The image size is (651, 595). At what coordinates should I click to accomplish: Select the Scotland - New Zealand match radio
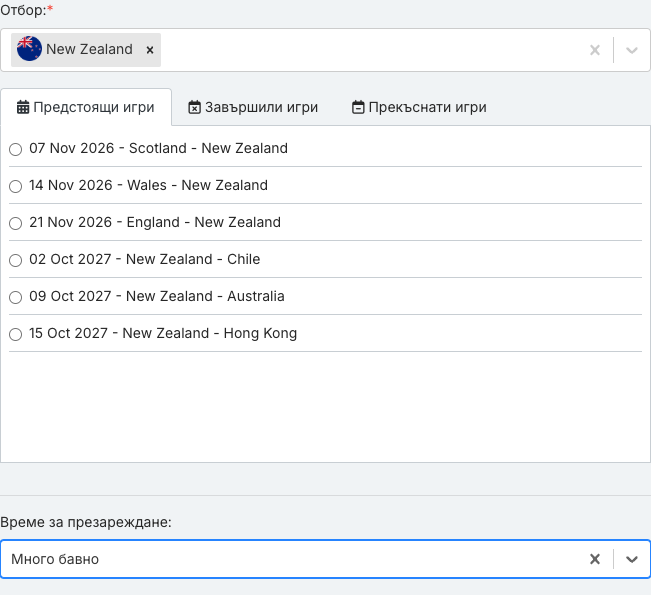15,149
